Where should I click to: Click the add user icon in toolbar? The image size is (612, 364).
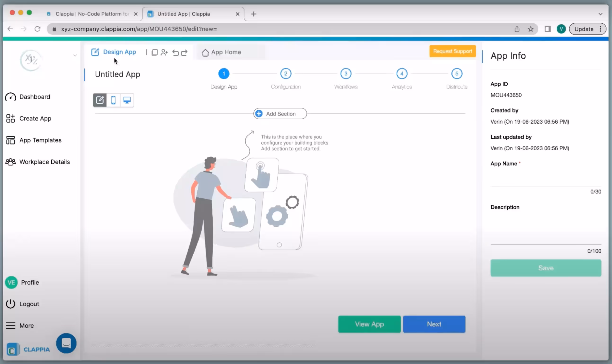click(x=164, y=52)
